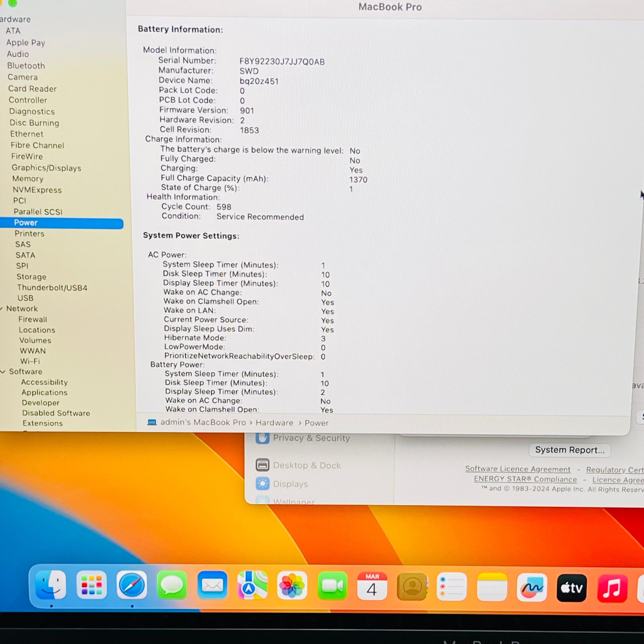Select Bluetooth in sidebar
The image size is (644, 644).
point(26,66)
